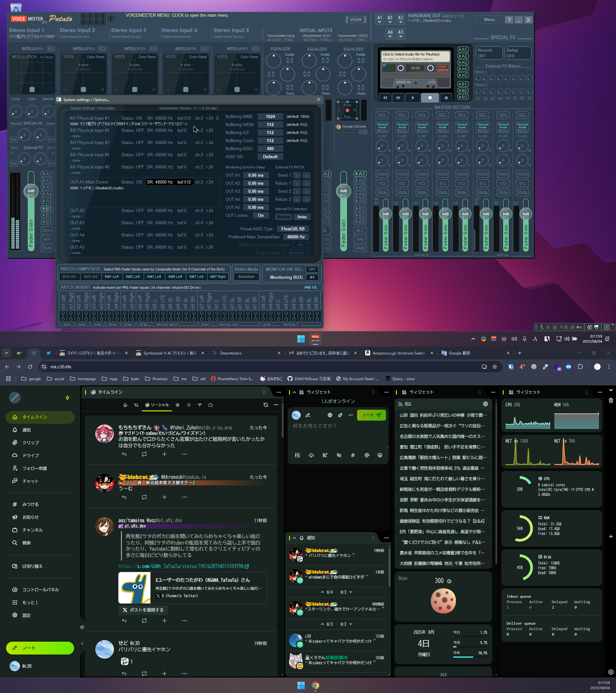The height and width of the screenshot is (693, 616).
Task: Open Voicemeeter from the Windows taskbar
Action: [315, 339]
